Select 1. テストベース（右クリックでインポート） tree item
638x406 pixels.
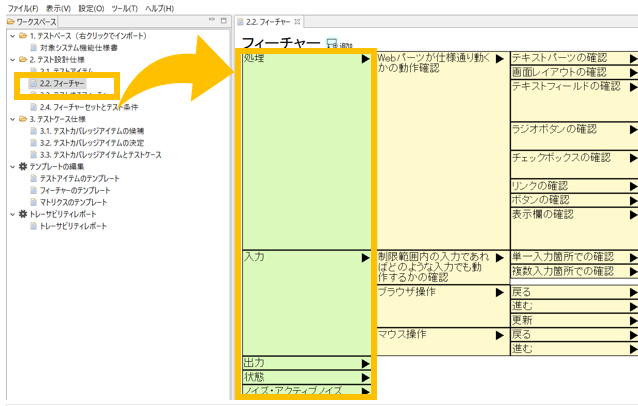[88, 36]
